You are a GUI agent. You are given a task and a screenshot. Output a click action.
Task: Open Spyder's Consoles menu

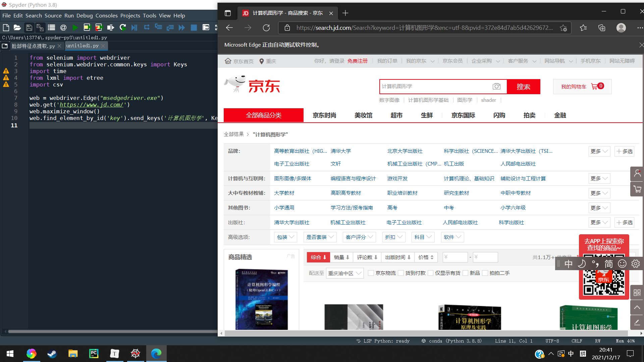[x=107, y=15]
